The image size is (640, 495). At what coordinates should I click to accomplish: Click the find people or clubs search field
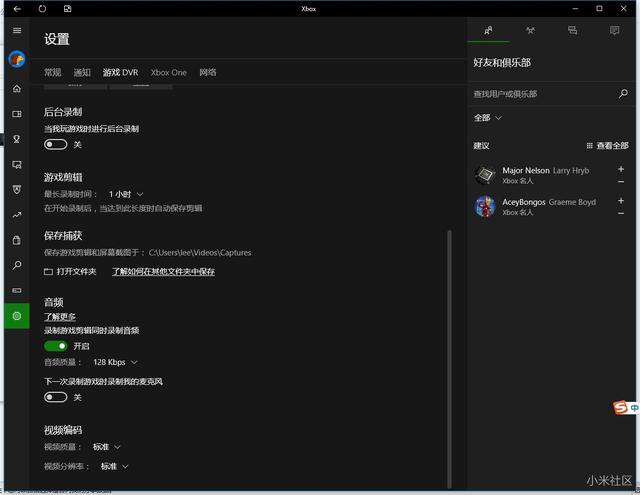coord(551,94)
